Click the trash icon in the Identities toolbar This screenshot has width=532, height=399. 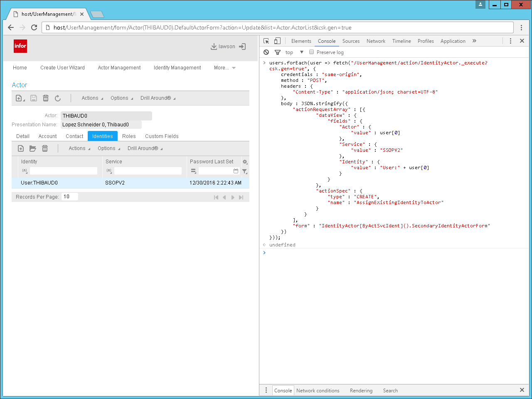point(45,148)
